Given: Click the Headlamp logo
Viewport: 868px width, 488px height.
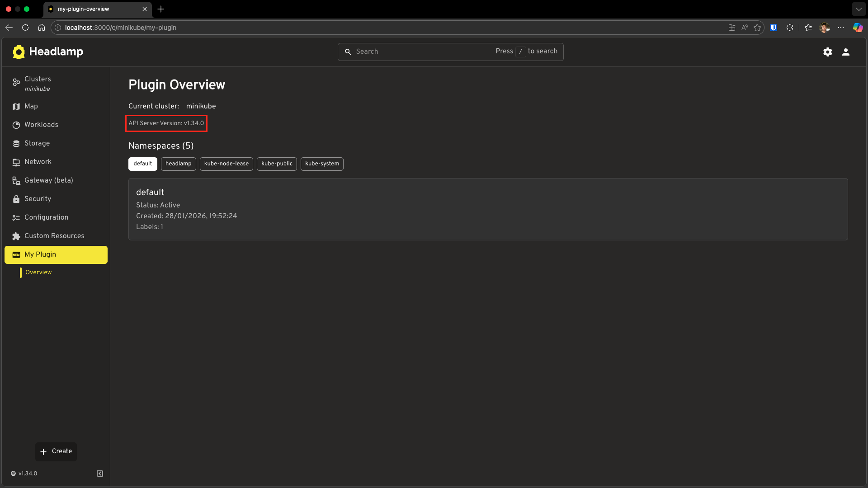Looking at the screenshot, I should click(19, 52).
